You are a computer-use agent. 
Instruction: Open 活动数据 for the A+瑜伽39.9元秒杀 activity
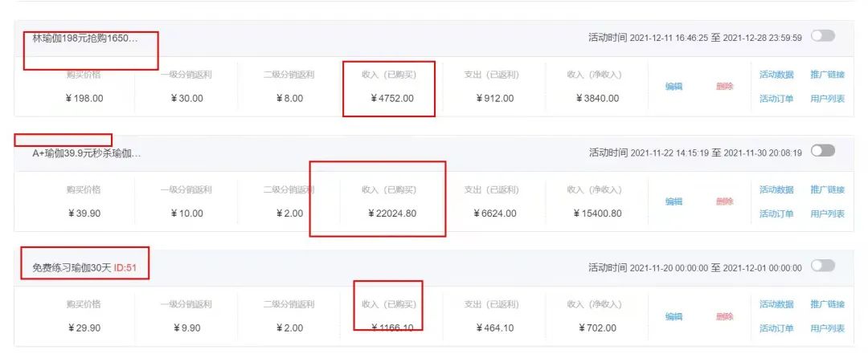776,190
